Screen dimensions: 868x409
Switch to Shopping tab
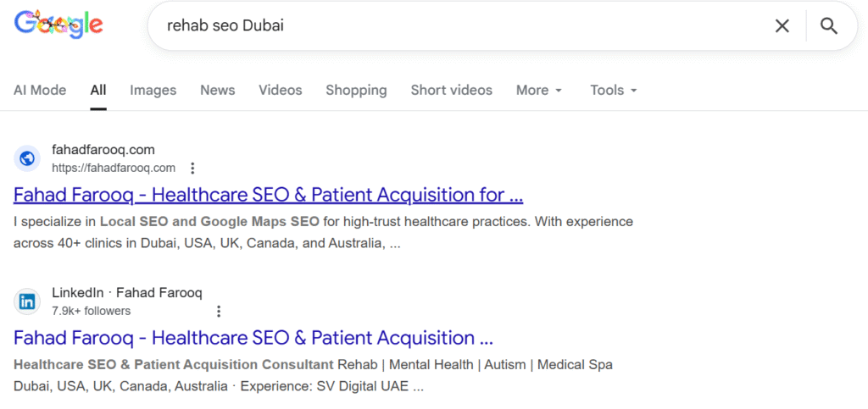pyautogui.click(x=356, y=90)
